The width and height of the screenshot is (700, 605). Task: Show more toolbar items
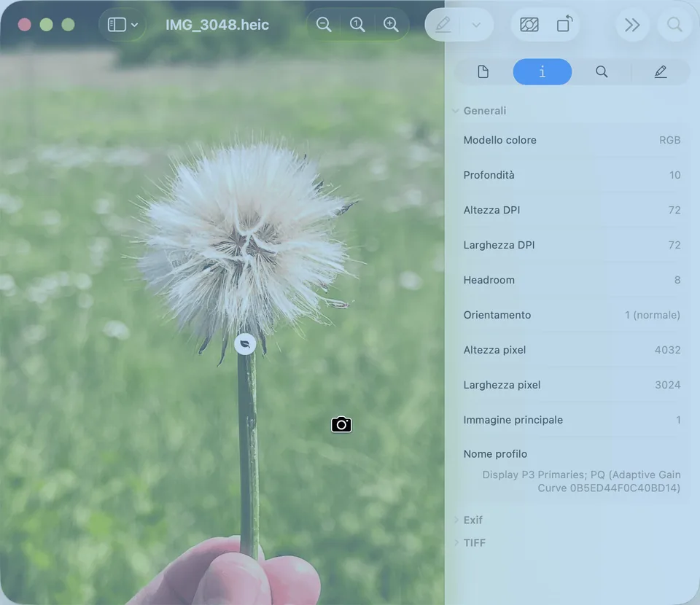(632, 25)
